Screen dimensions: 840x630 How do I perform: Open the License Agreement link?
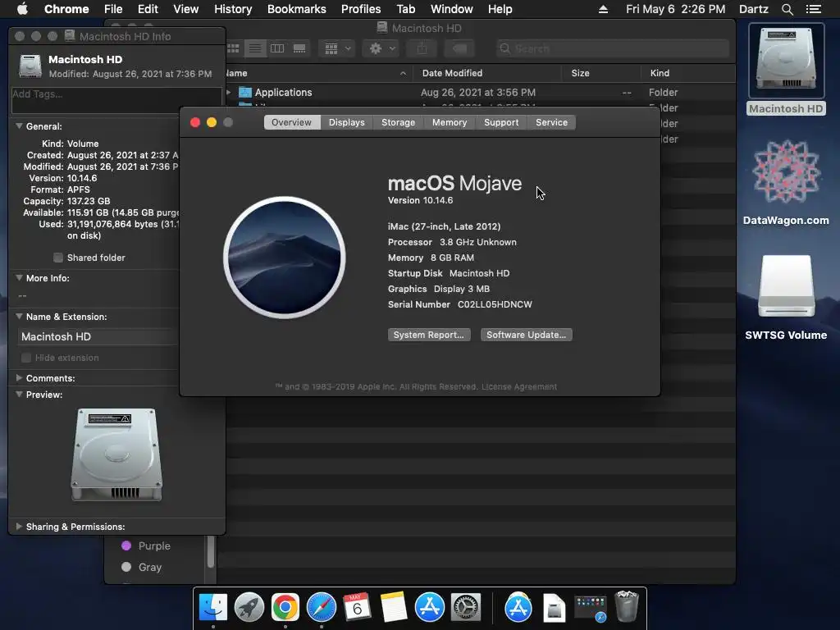[519, 387]
